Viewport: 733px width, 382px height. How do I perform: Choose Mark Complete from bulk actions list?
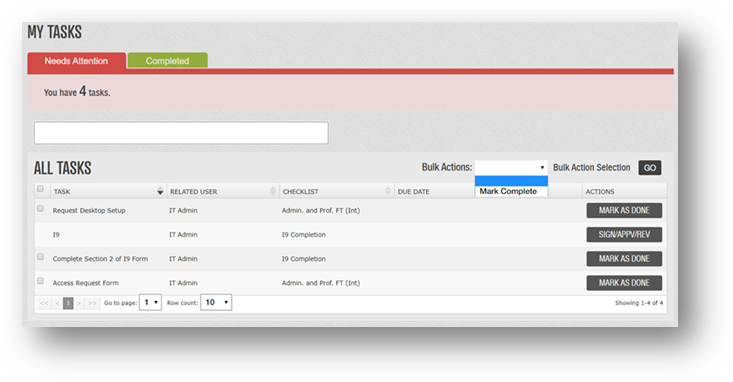(x=511, y=191)
